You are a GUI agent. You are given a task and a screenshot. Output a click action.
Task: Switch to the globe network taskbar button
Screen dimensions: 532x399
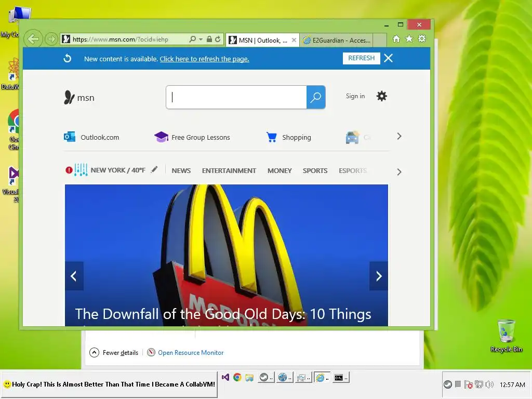point(284,377)
